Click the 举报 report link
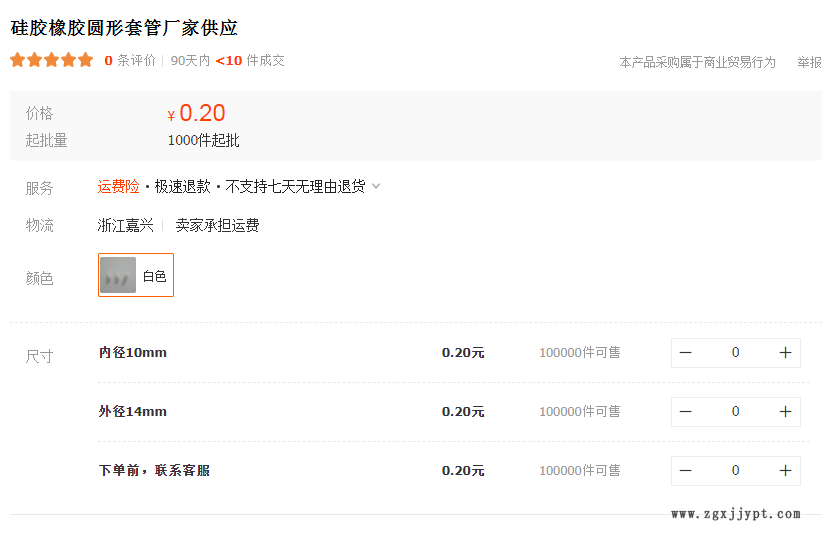Image resolution: width=828 pixels, height=536 pixels. pos(809,62)
